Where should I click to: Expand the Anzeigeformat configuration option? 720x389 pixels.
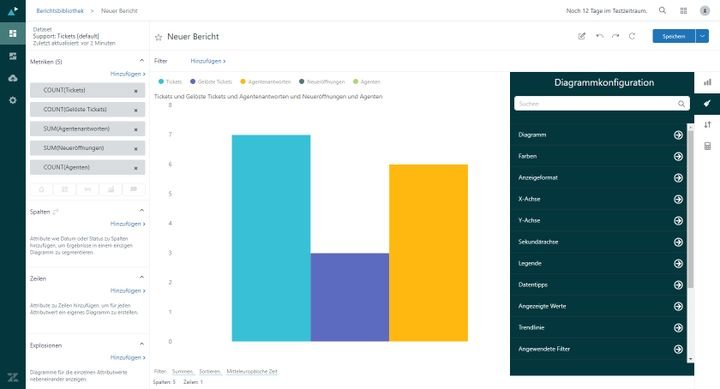tap(678, 178)
